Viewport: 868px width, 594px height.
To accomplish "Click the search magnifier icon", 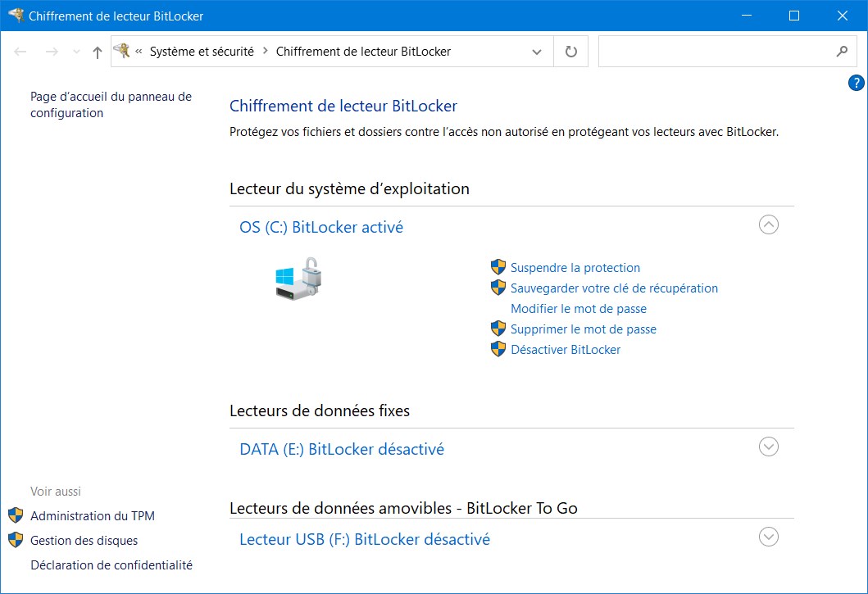I will [842, 52].
